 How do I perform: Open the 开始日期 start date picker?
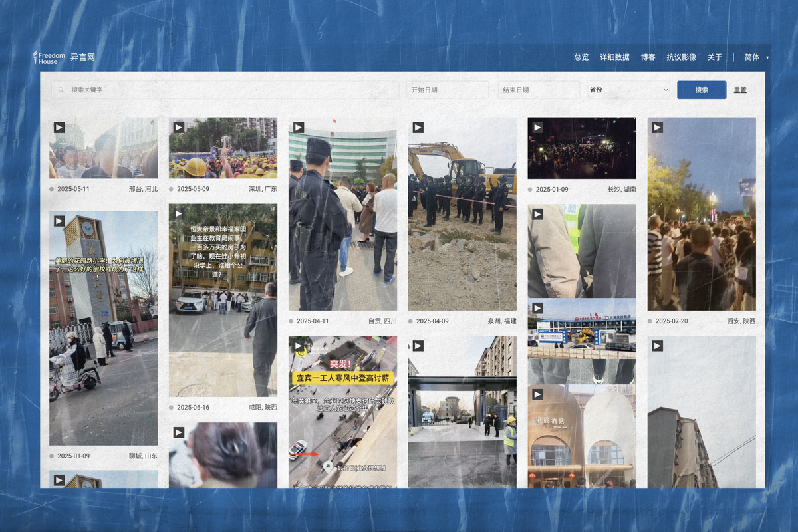(x=448, y=90)
